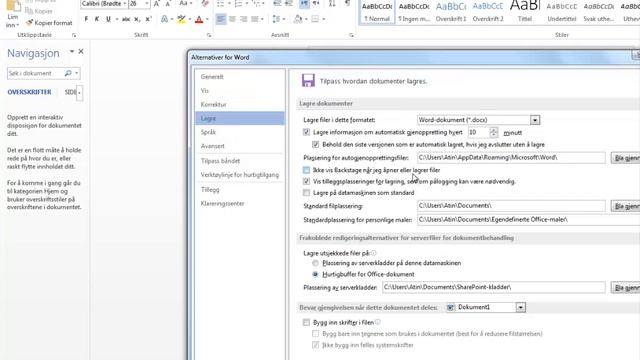
Task: Click the Kopier format painter
Action: coord(49,23)
